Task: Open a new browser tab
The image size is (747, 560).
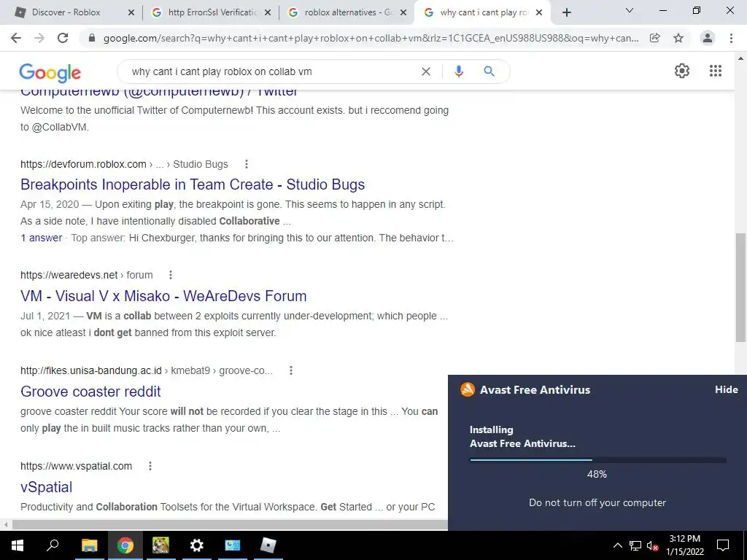Action: click(566, 12)
